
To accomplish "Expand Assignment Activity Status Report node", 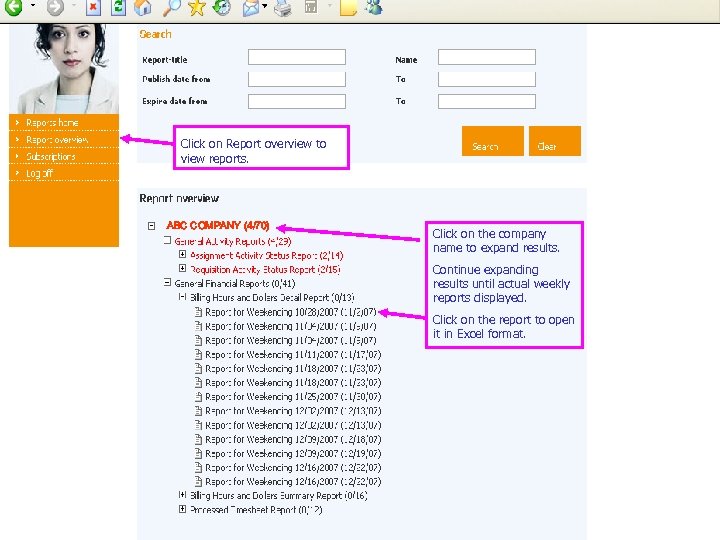I will click(x=182, y=254).
